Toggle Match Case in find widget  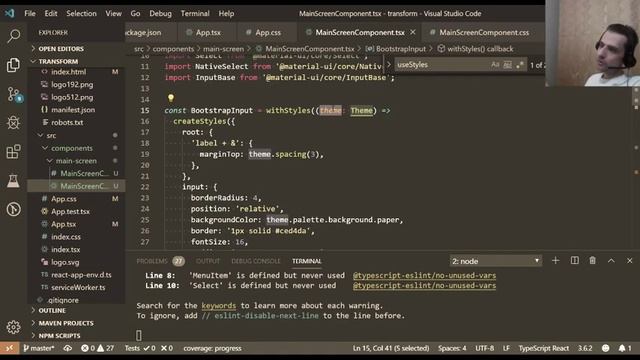point(495,64)
